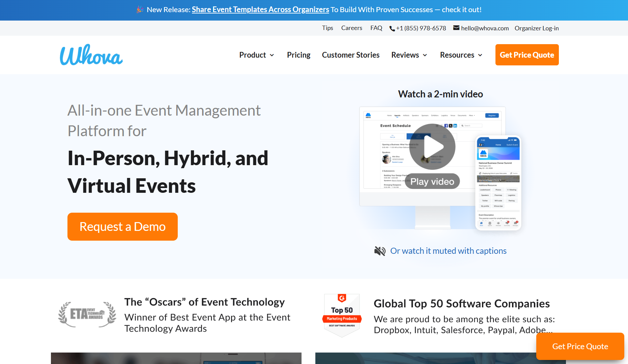The width and height of the screenshot is (628, 364).
Task: Click the envelope icon beside hello@whova.com
Action: 456,28
